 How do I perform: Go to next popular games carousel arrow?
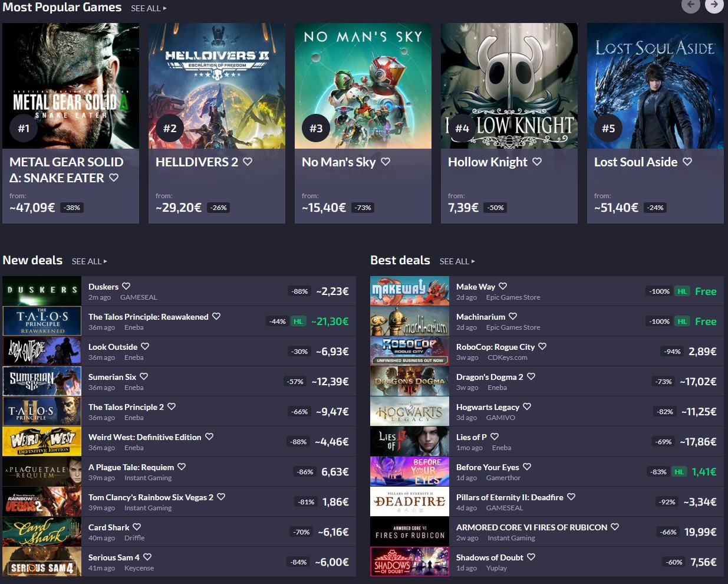pyautogui.click(x=714, y=5)
